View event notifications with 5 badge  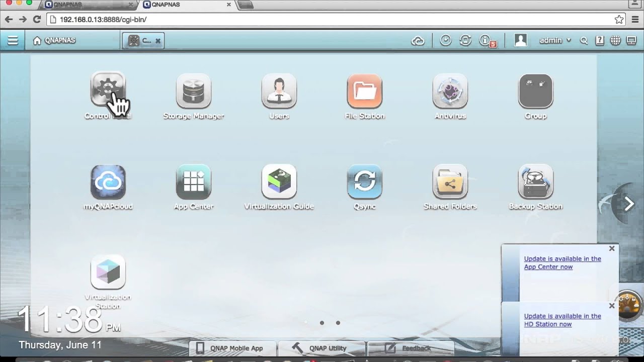point(487,41)
